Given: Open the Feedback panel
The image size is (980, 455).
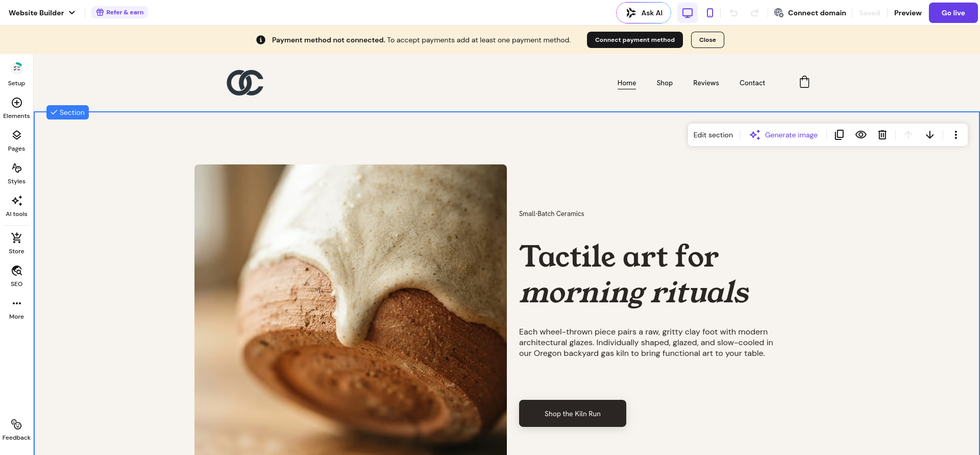Looking at the screenshot, I should click(x=16, y=430).
